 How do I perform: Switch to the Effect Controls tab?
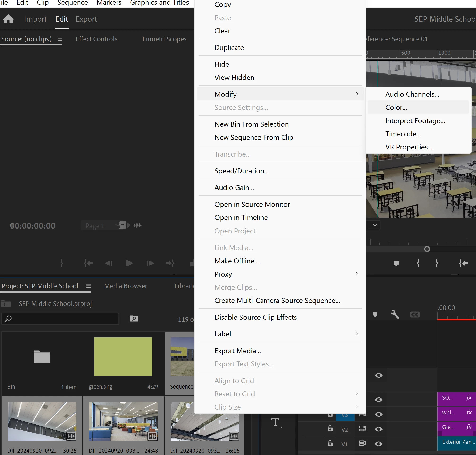point(96,39)
